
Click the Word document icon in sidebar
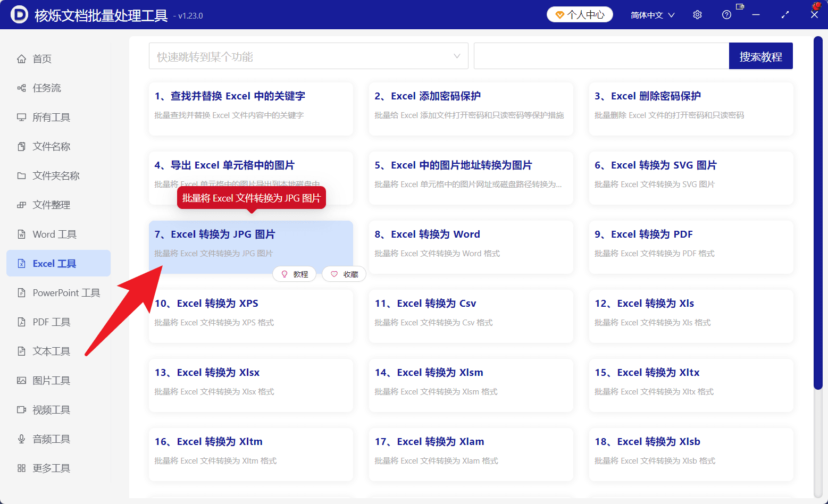[21, 234]
